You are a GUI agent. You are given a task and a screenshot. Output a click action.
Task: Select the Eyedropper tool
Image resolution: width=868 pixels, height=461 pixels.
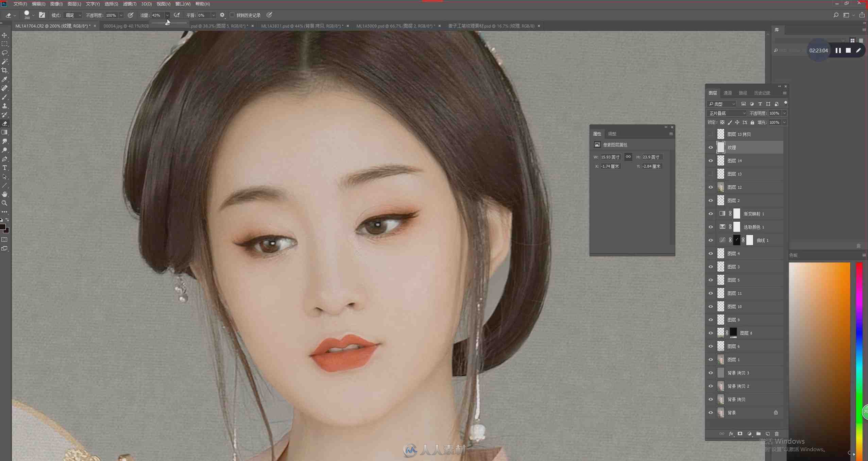4,79
